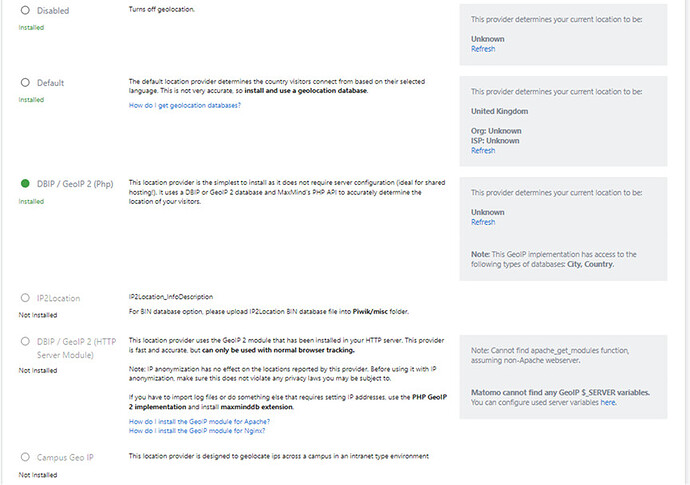Open 'How do I get geolocation databases?' link
The image size is (690, 485).
coord(184,106)
